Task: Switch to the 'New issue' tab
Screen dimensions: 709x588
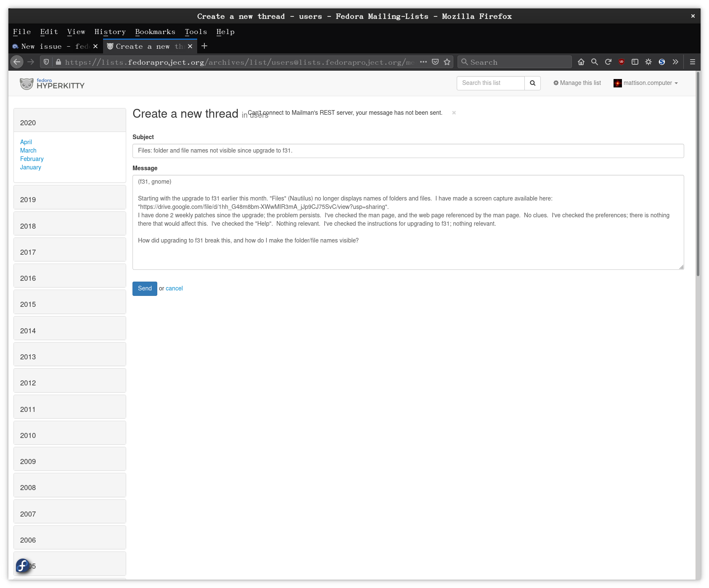Action: click(55, 46)
